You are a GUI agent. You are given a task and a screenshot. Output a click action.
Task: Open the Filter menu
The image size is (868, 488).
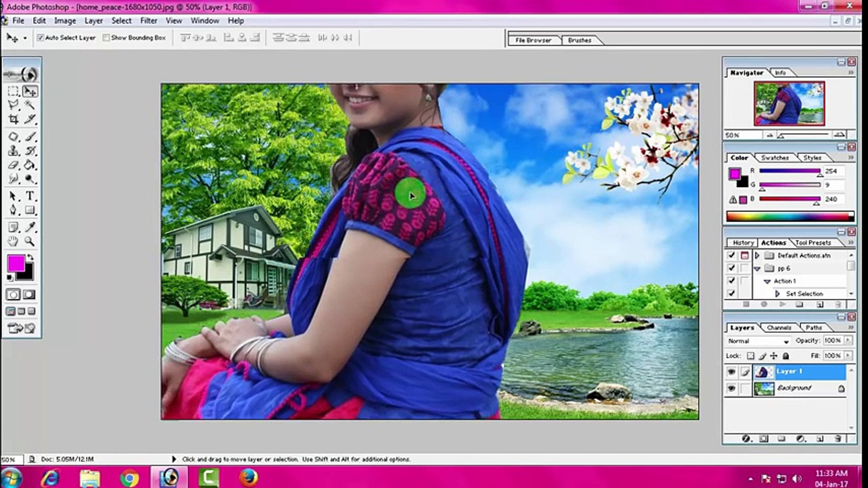[x=148, y=21]
